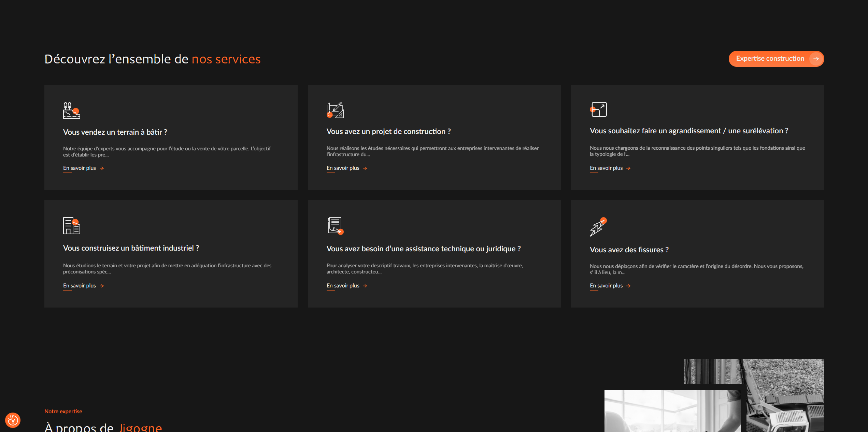
Task: Click description starting Pour analyser votre descriptif travaux
Action: [425, 269]
